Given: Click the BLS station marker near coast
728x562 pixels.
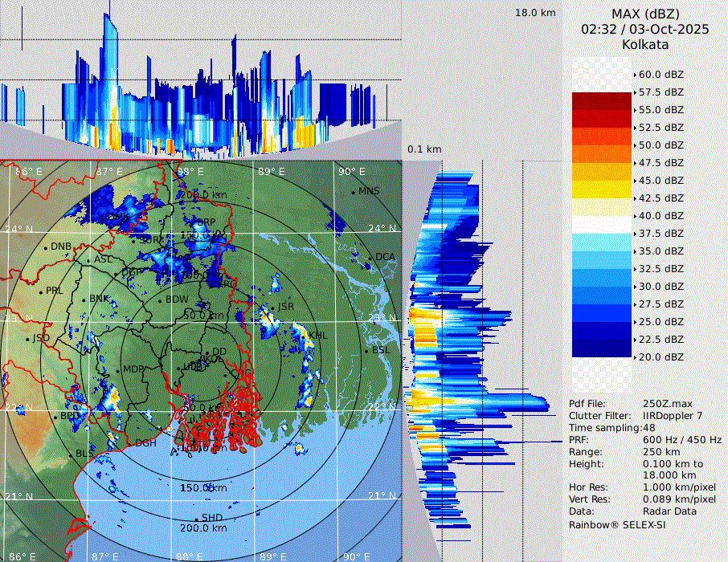Looking at the screenshot, I should pos(70,455).
